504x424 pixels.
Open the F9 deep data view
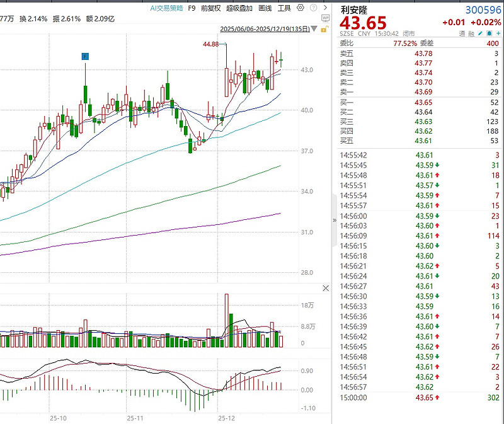pos(192,8)
